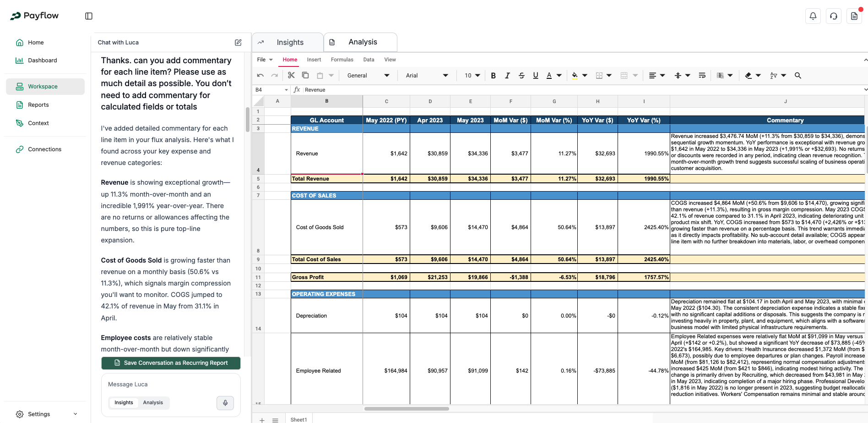Switch chat mode to Analysis
This screenshot has width=868, height=423.
[153, 403]
